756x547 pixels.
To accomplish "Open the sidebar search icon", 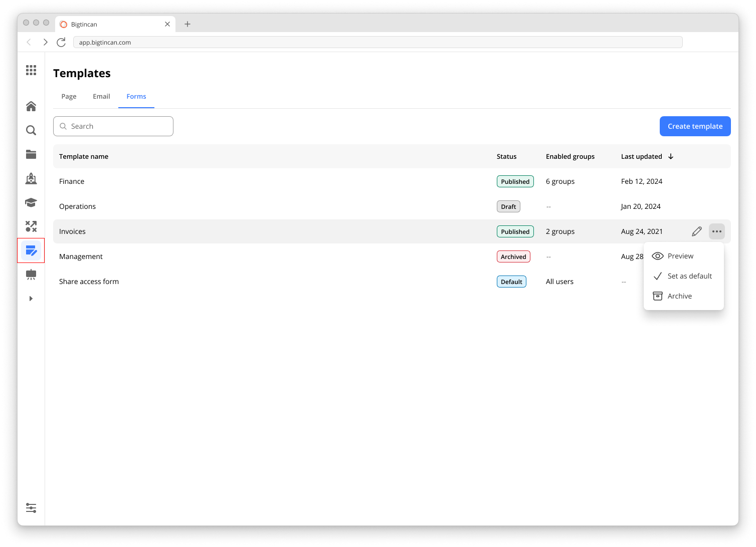I will tap(31, 130).
